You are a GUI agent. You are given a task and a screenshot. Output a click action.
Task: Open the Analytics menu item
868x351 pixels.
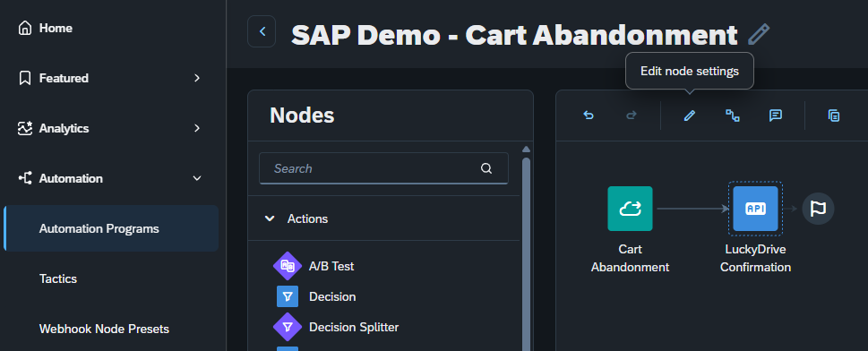[x=64, y=128]
